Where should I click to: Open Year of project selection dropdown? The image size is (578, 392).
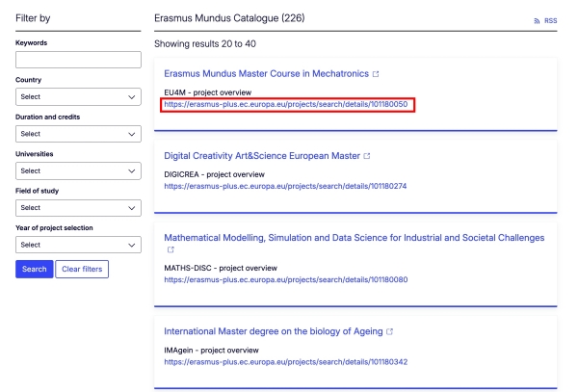click(78, 245)
